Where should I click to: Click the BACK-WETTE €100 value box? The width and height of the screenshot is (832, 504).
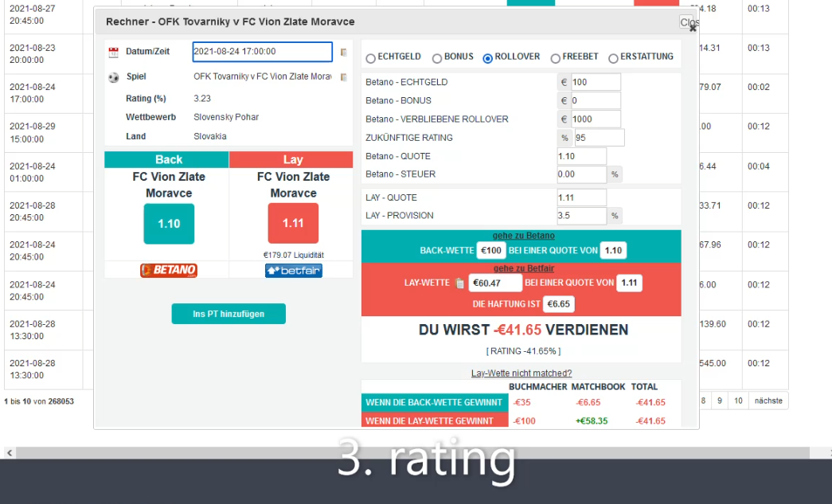pyautogui.click(x=490, y=251)
